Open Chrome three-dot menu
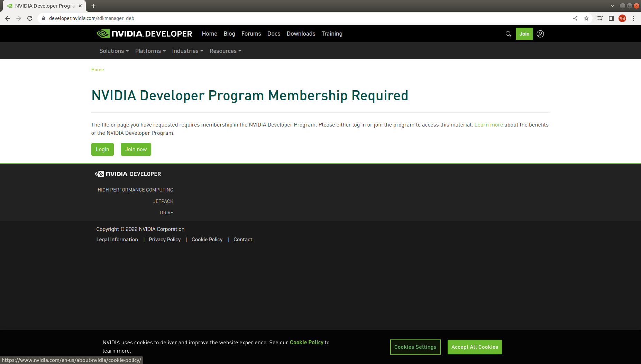Screen dimensions: 641x364 coord(633,18)
